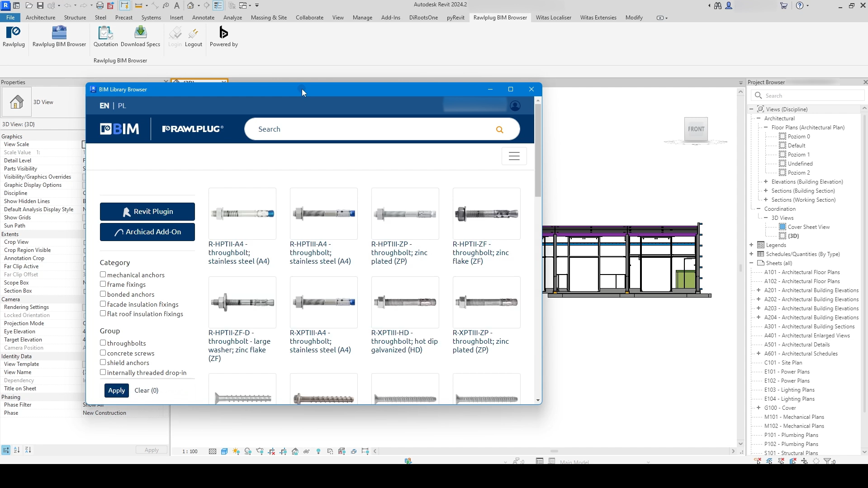Expand the Legends node in Project Browser
Screen dimensions: 868x488
point(751,245)
